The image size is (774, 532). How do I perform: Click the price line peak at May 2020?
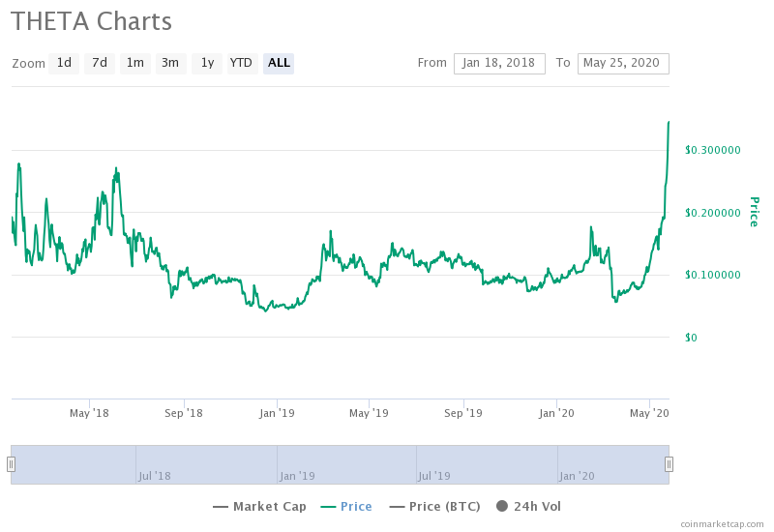point(669,122)
